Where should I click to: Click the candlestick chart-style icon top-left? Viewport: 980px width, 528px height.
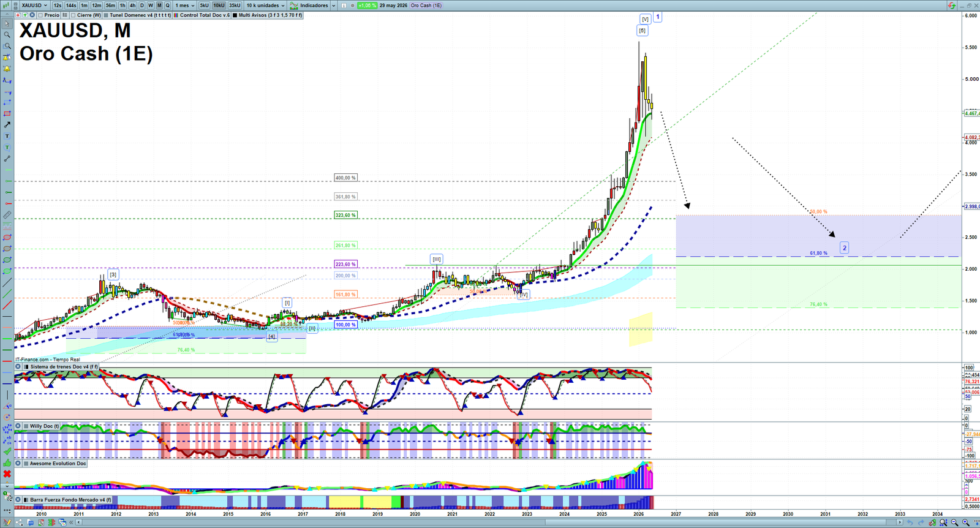click(x=6, y=6)
